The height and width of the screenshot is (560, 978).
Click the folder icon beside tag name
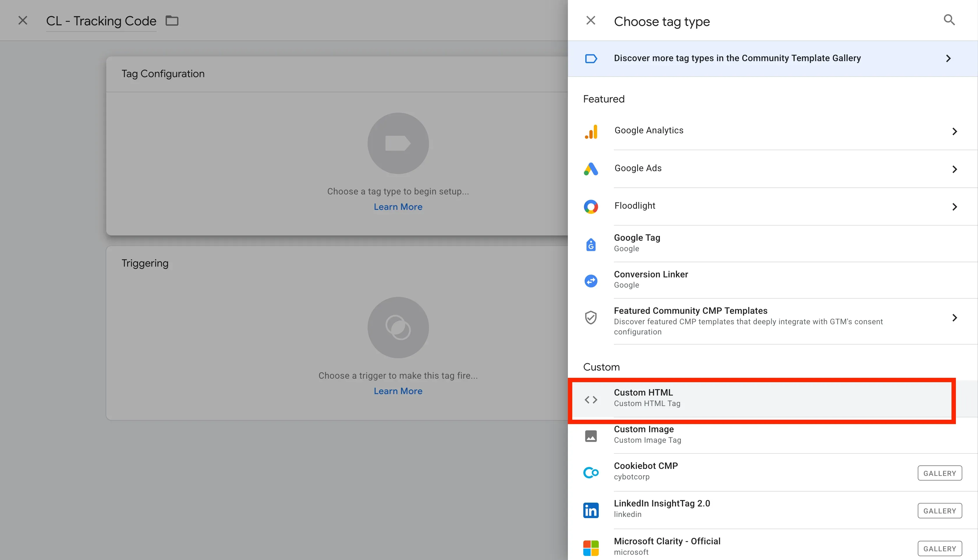point(172,20)
